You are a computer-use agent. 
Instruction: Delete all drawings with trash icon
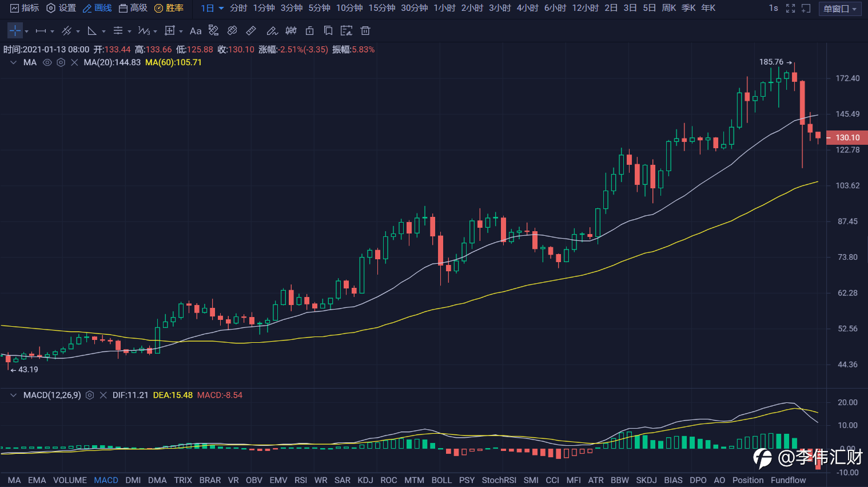click(365, 31)
